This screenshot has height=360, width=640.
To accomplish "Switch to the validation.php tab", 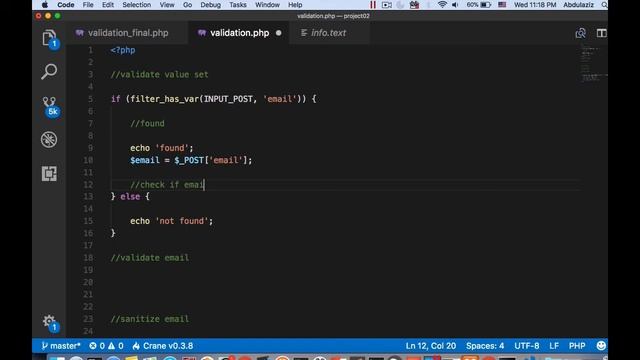I will pyautogui.click(x=239, y=33).
